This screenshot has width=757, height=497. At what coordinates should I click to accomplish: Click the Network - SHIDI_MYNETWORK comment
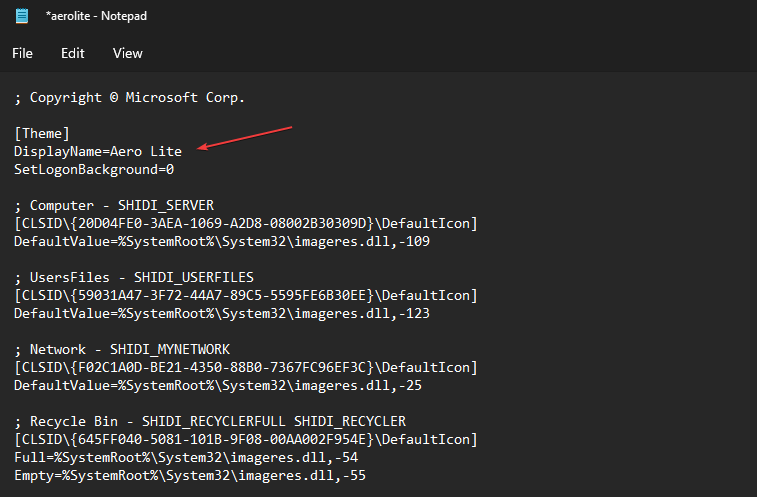point(121,349)
